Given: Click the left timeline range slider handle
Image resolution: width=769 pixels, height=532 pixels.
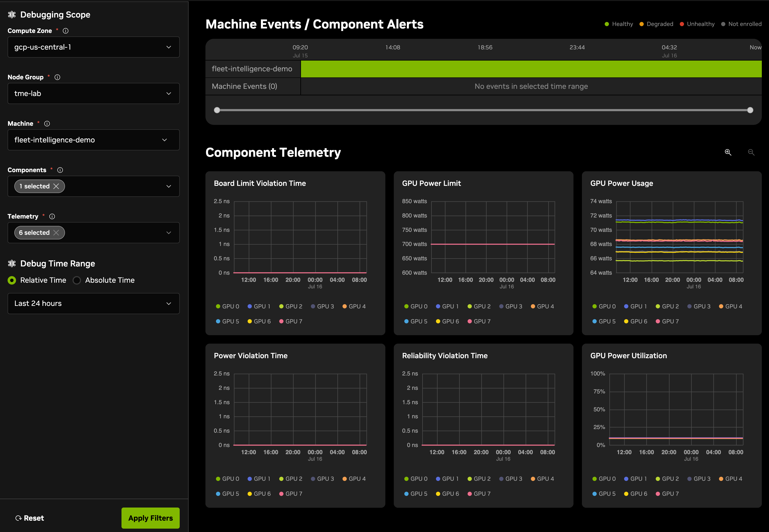Looking at the screenshot, I should [x=217, y=110].
